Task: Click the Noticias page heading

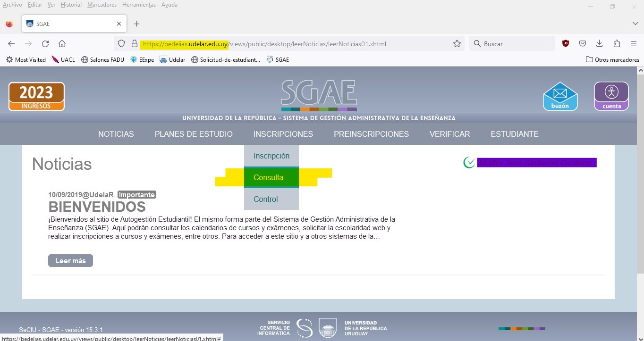Action: tap(62, 164)
